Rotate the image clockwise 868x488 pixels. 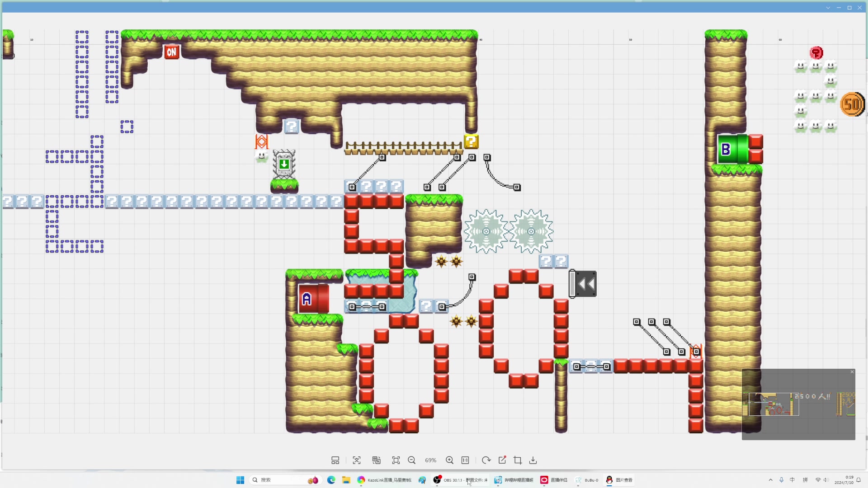click(486, 460)
